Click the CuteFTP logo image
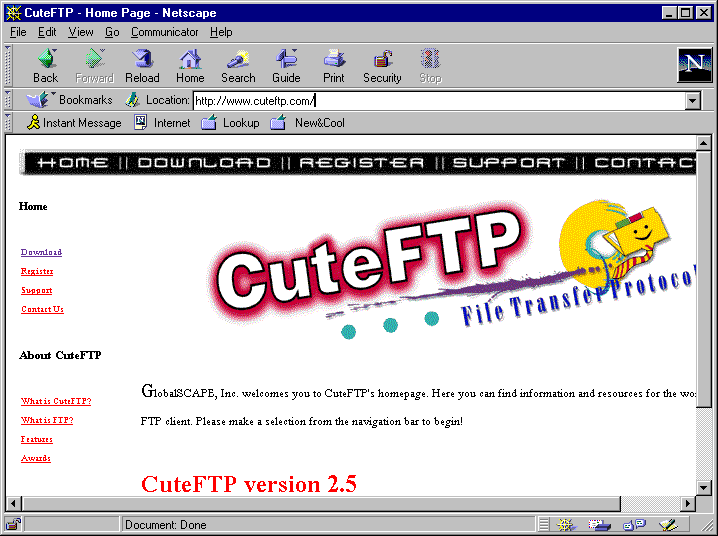 click(x=451, y=270)
